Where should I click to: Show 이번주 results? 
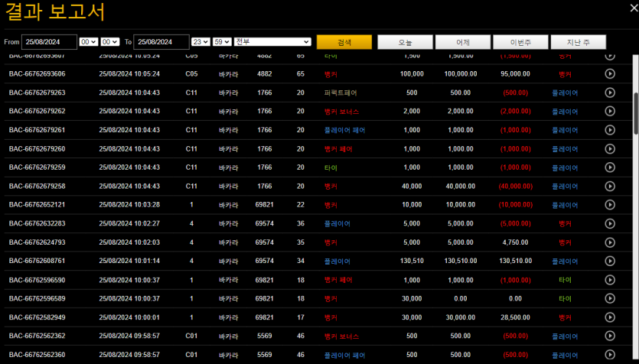tap(520, 42)
